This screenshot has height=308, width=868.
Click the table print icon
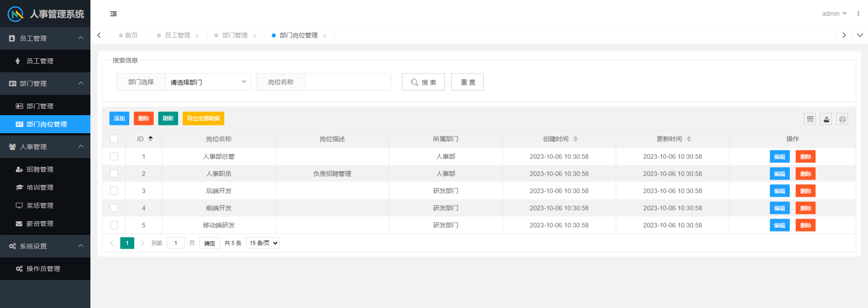pyautogui.click(x=842, y=119)
